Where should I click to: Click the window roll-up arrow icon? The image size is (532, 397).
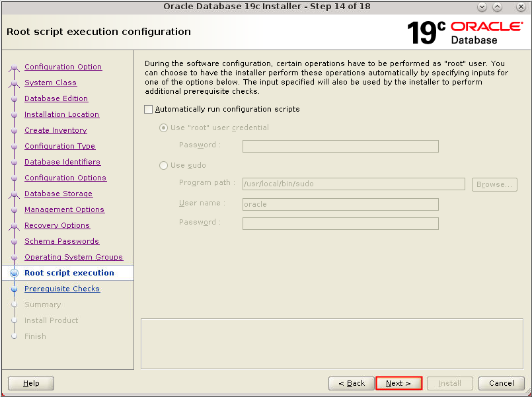[x=497, y=7]
